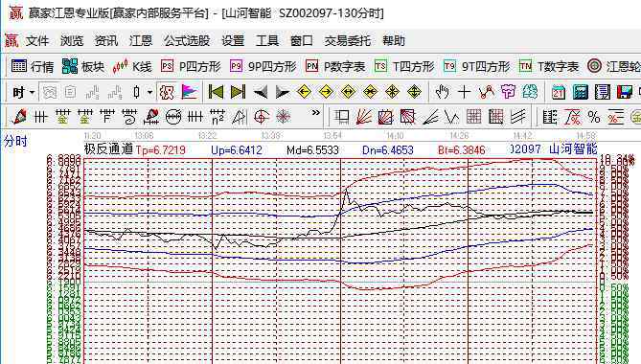Viewport: 641px width, 364px height.
Task: Expand the 时 period dropdown
Action: click(x=32, y=93)
